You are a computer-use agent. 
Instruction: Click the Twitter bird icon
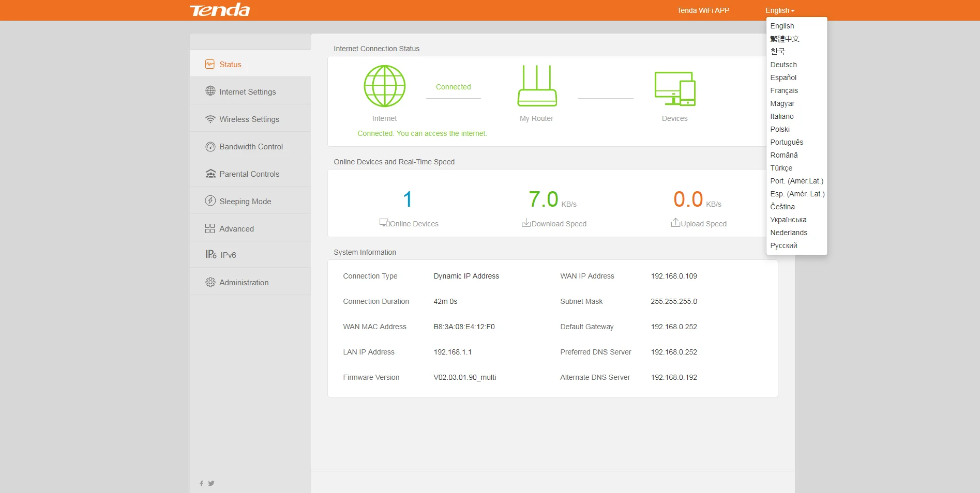point(211,484)
